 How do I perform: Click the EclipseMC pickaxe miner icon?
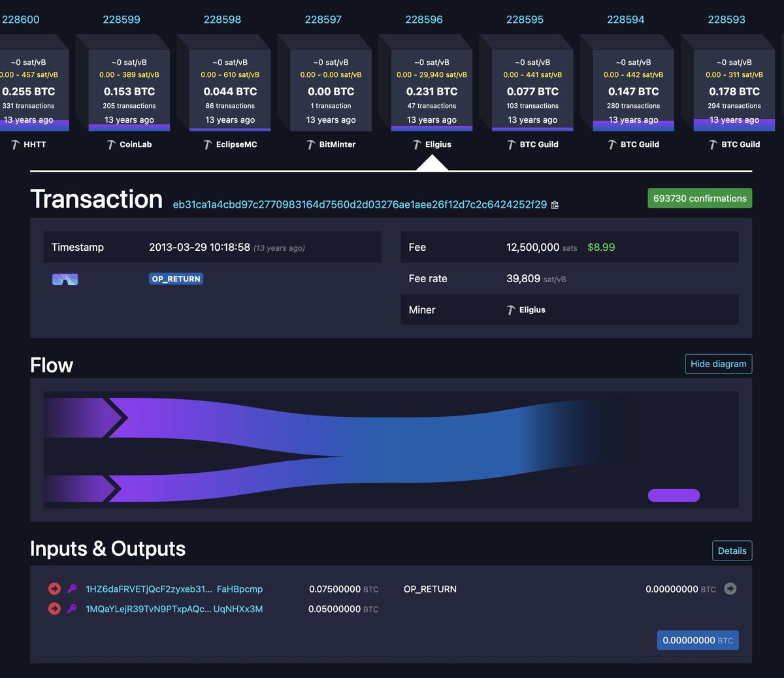[208, 144]
